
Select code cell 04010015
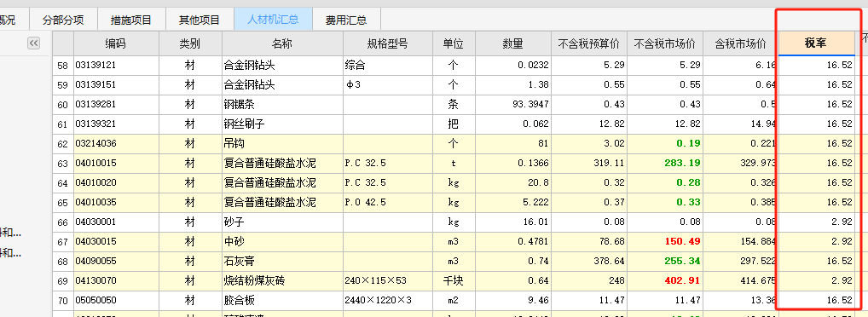point(116,164)
